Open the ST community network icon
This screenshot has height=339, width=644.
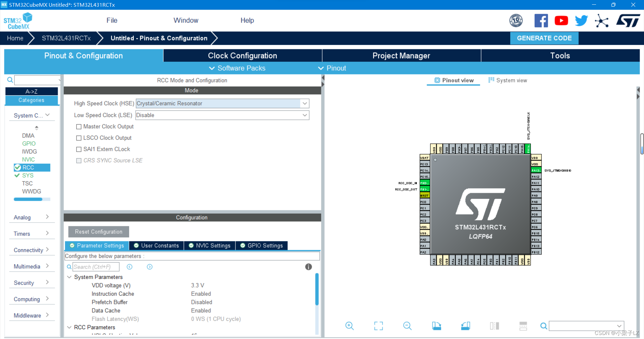pos(601,21)
